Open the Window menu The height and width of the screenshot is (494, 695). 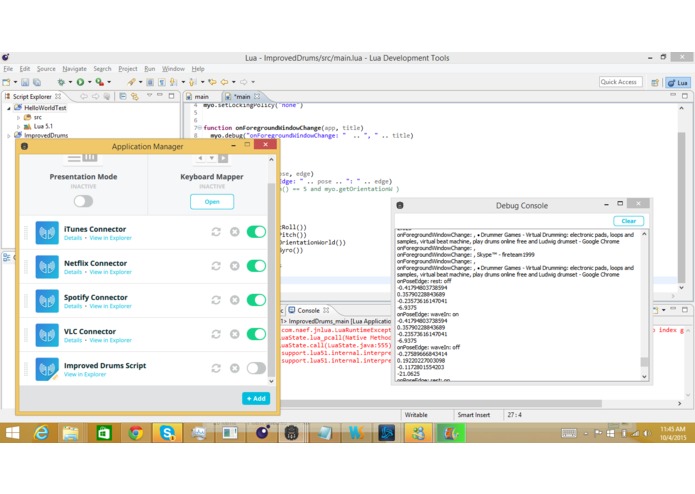(x=173, y=69)
